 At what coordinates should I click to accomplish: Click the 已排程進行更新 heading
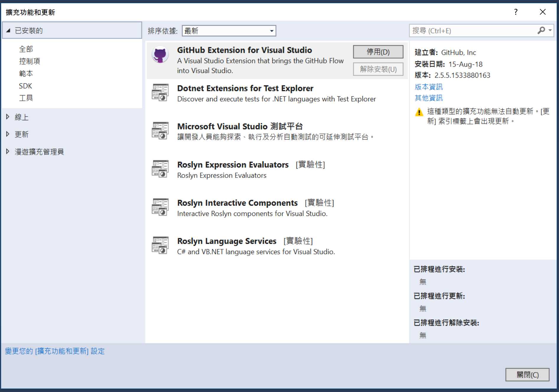439,296
